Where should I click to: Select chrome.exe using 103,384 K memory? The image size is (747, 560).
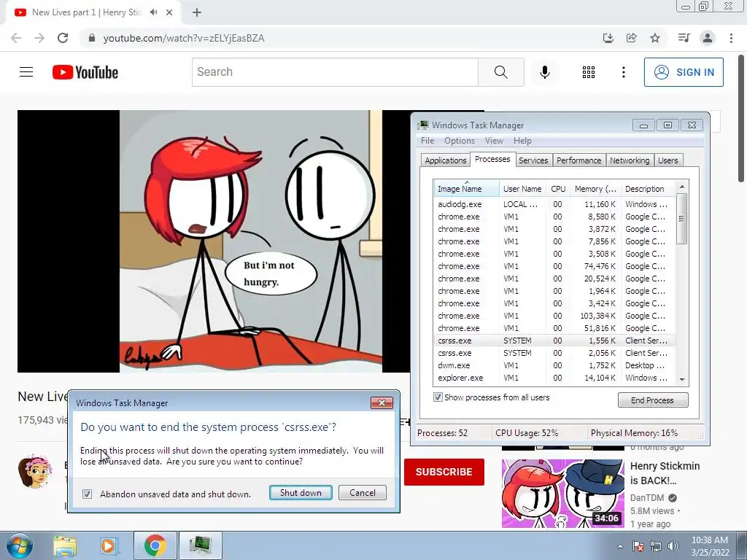(554, 316)
